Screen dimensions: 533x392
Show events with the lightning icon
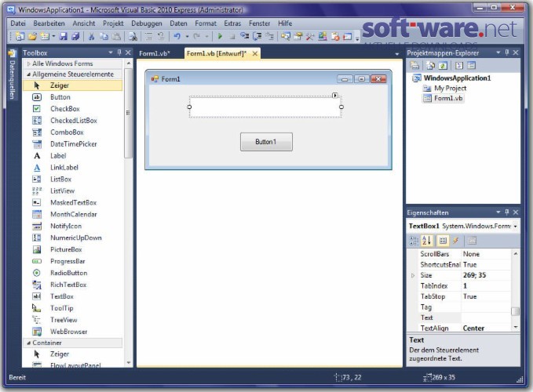(x=455, y=241)
